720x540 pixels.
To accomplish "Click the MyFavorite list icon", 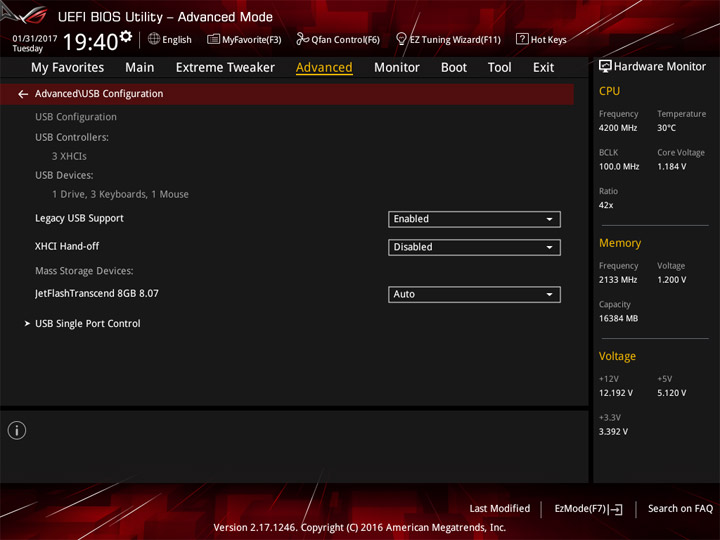I will coord(213,39).
